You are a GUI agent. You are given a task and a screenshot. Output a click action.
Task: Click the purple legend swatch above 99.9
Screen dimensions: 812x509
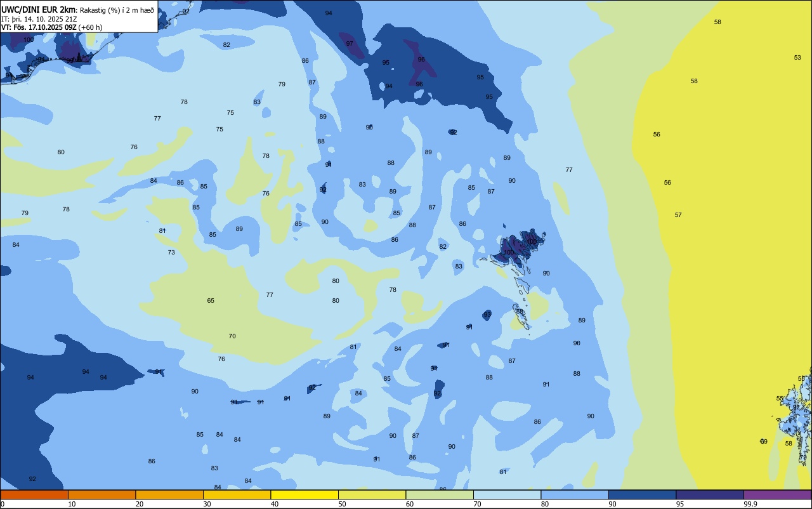777,494
